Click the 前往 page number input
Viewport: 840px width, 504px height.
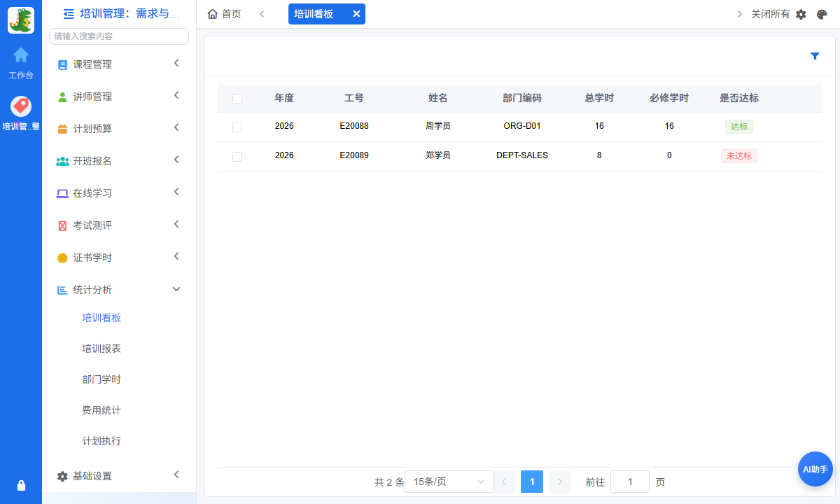[630, 482]
